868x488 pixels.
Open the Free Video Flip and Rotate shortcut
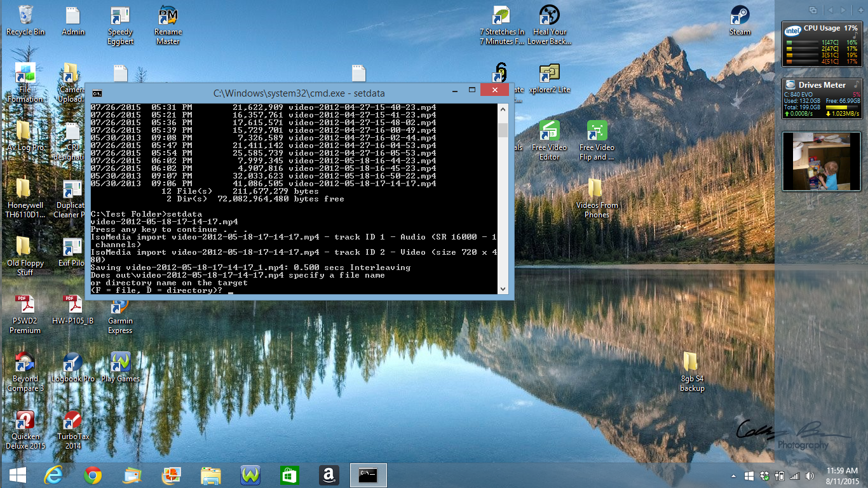pos(597,140)
